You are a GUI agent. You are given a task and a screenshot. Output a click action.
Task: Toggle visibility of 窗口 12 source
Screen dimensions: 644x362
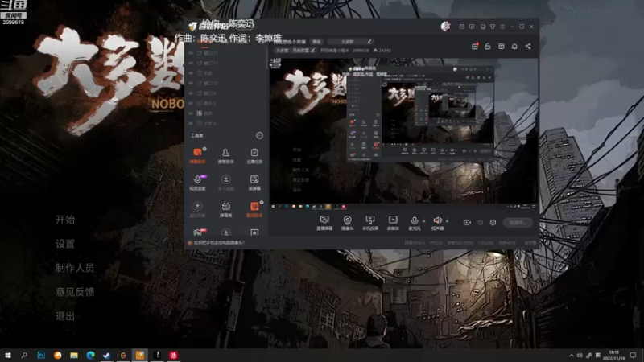click(191, 53)
